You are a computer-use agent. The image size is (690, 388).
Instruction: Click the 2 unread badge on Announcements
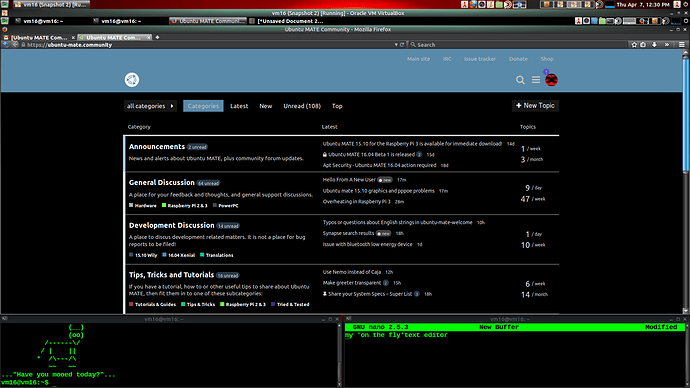pos(197,147)
